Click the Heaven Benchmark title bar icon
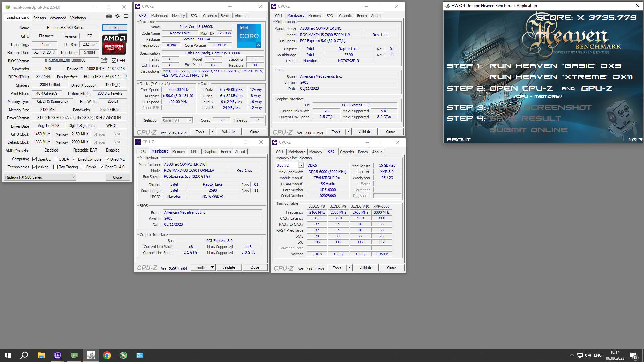 tap(447, 6)
